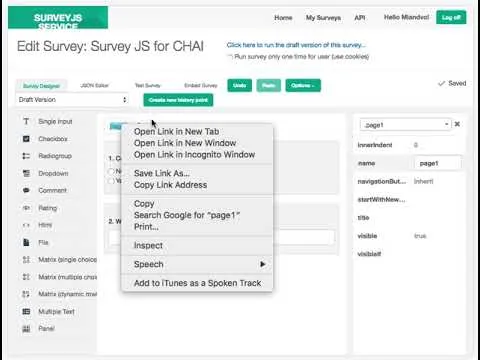Switch to the JSON Editor tab
This screenshot has height=360, width=480.
point(95,85)
